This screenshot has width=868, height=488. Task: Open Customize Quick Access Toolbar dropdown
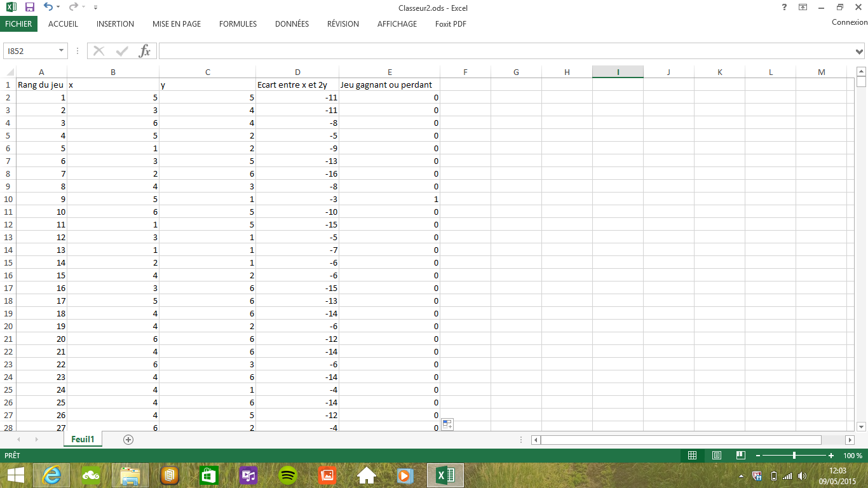coord(95,8)
